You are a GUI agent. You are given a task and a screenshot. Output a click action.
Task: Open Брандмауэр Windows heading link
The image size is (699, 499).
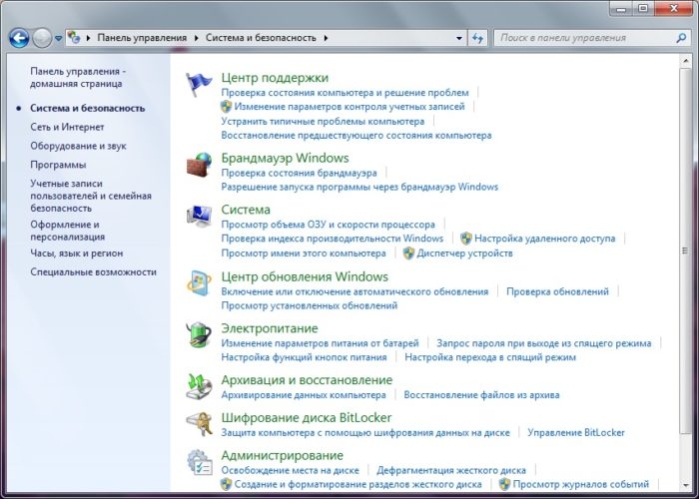pos(285,158)
